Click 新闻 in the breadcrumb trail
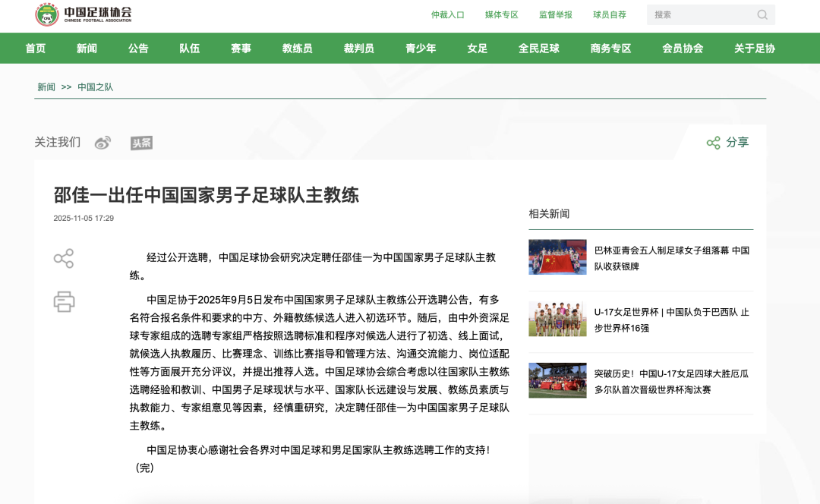 [46, 87]
